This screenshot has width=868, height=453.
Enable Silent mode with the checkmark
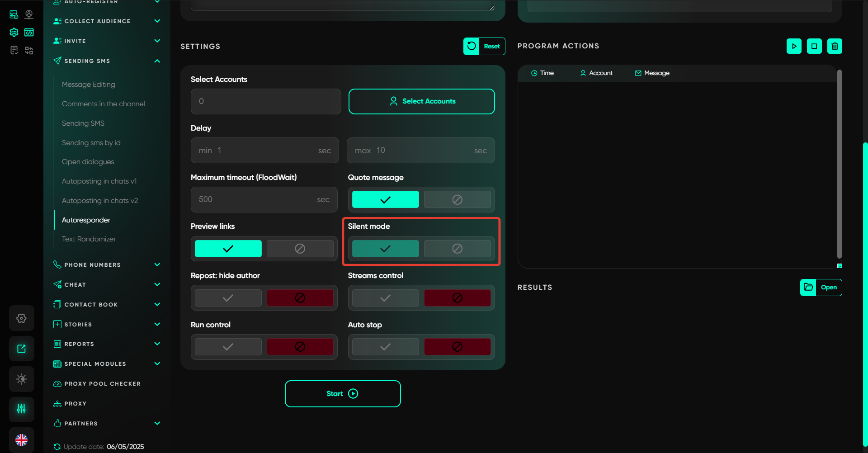click(385, 249)
